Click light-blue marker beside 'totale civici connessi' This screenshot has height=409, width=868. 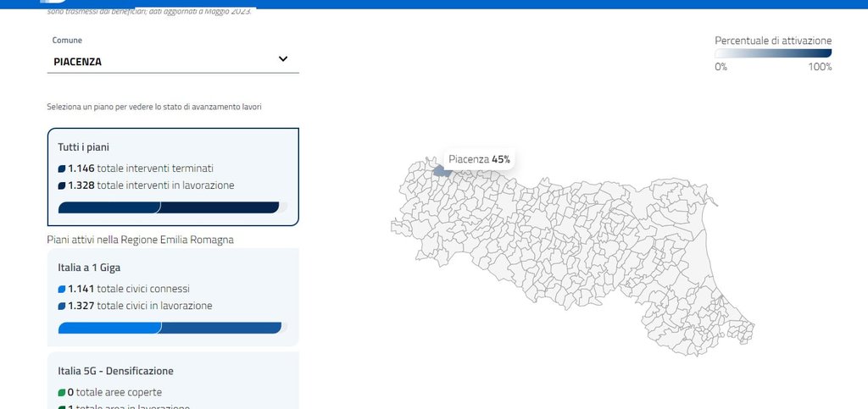(62, 289)
